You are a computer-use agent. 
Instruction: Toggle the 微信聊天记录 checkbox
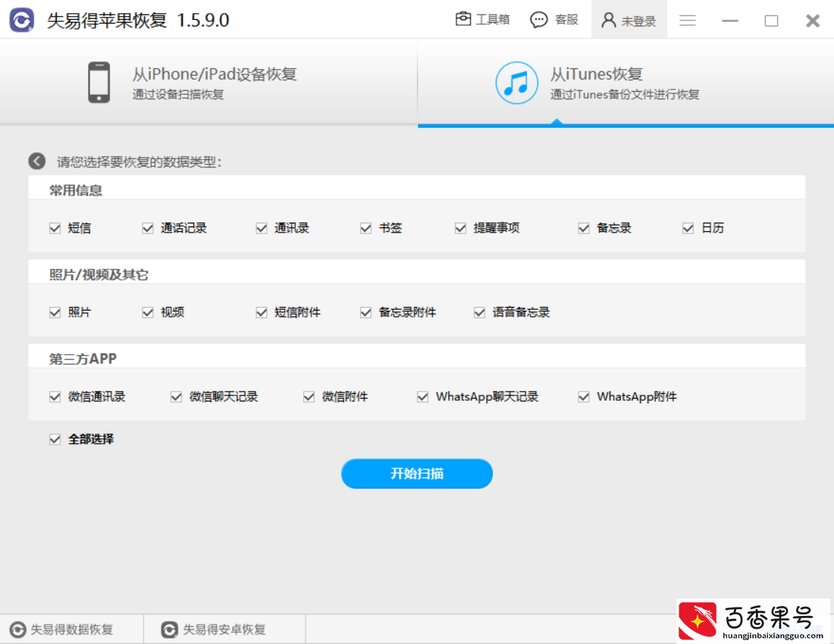point(176,396)
